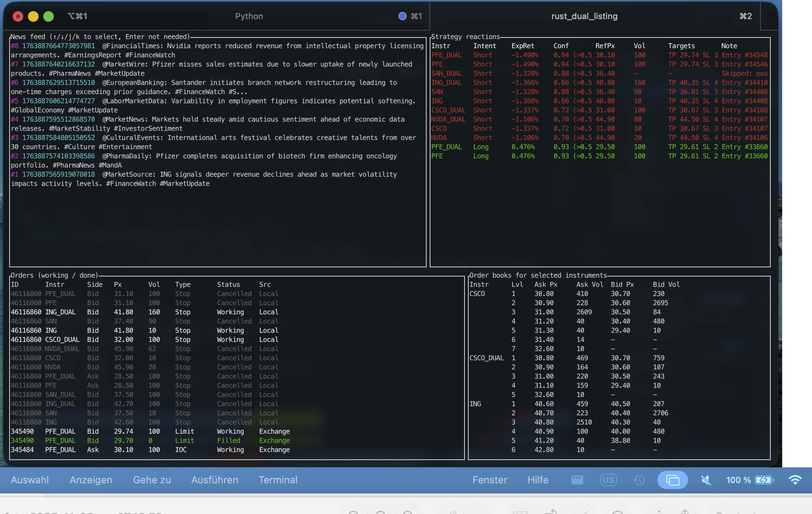Click the new tab plus button

point(769,16)
